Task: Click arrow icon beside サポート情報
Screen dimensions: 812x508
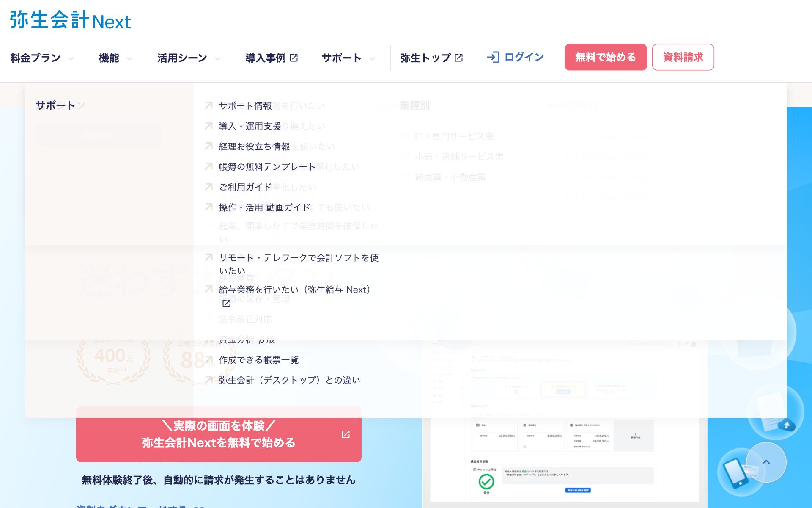Action: (208, 105)
